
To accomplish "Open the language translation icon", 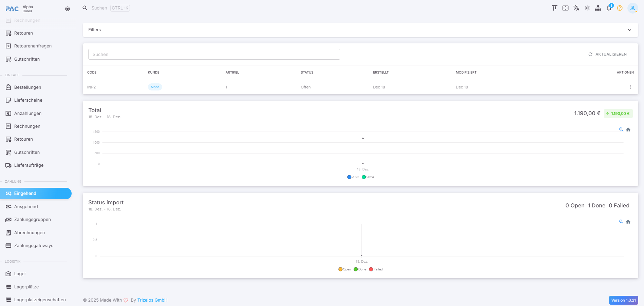I will click(x=576, y=8).
